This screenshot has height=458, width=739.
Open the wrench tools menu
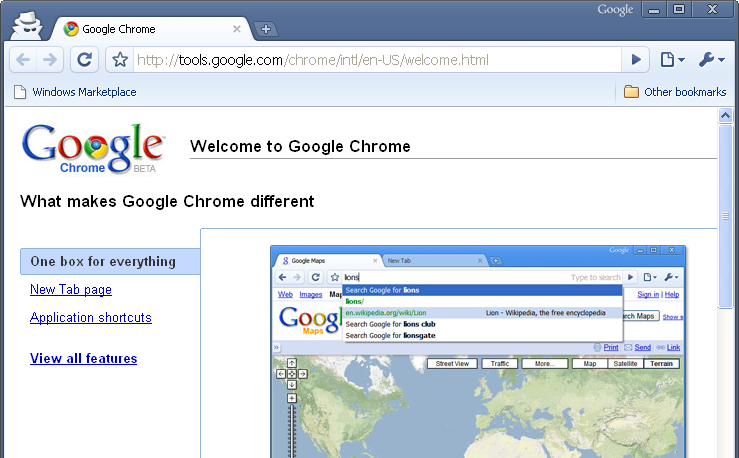[x=711, y=60]
